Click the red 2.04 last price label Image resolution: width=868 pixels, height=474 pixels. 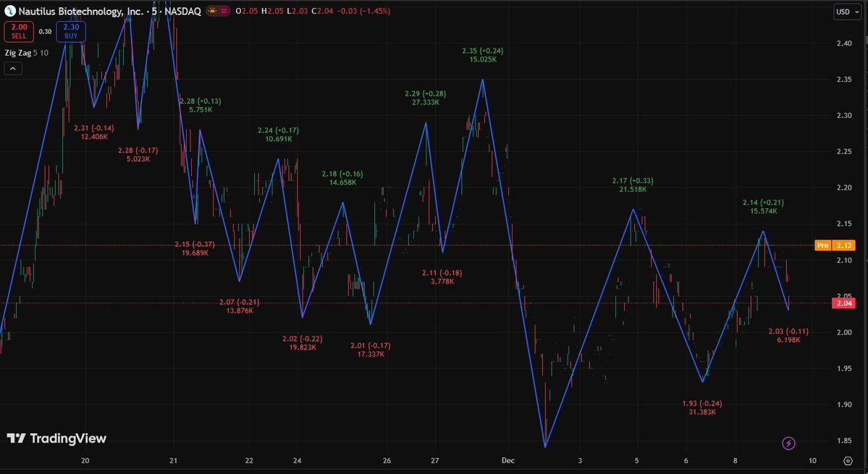point(843,303)
